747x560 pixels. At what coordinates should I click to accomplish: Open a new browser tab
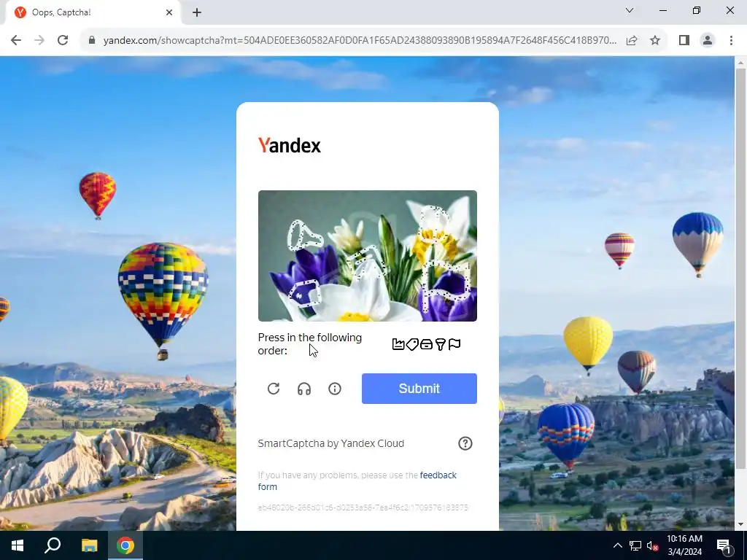click(197, 12)
